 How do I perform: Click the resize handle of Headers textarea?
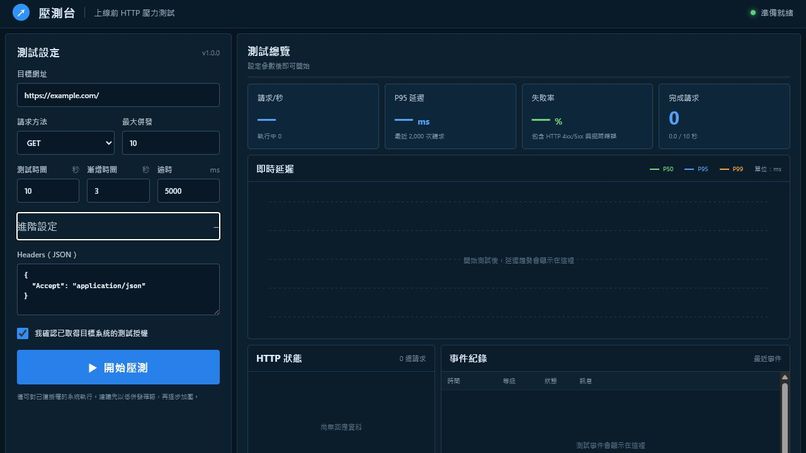point(216,312)
